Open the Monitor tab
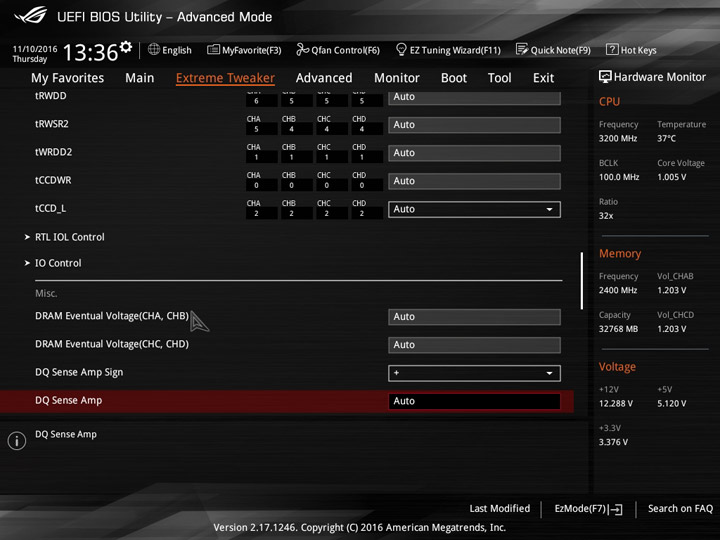 tap(397, 78)
